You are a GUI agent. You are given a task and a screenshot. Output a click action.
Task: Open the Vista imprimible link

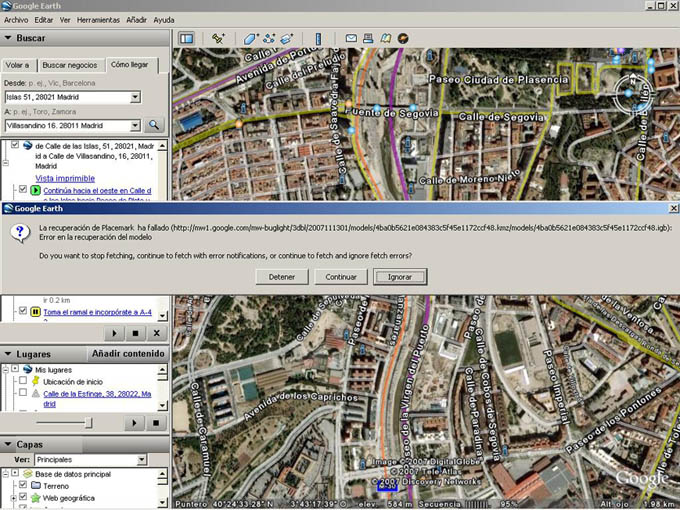tap(65, 178)
